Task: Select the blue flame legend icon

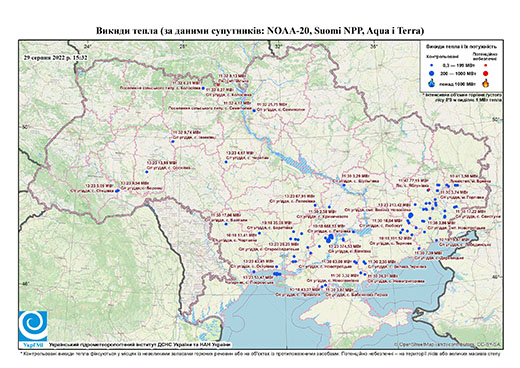Action: tap(432, 83)
